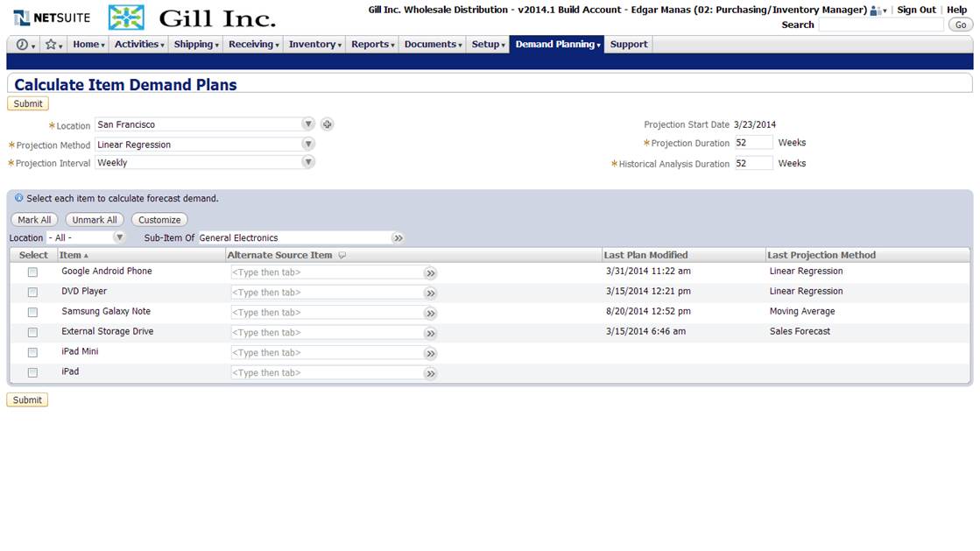
Task: Mark the External Storage Drive checkbox
Action: (32, 332)
